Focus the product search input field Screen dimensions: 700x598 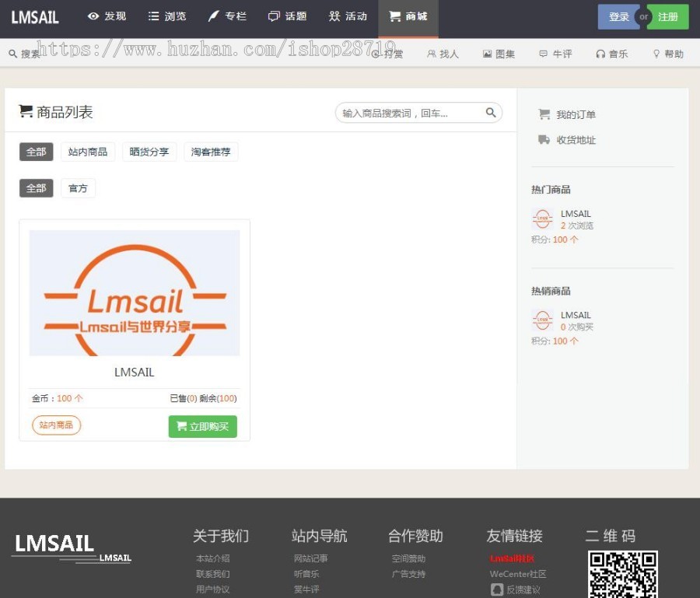point(408,113)
